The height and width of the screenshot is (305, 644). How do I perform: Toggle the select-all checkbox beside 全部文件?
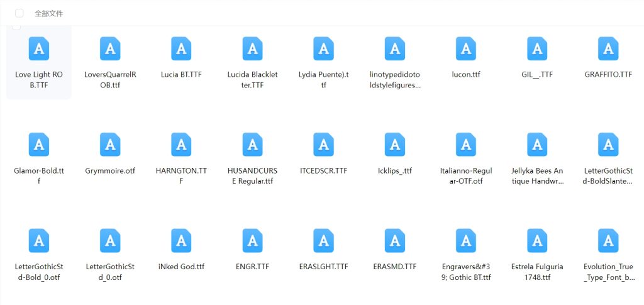click(x=19, y=13)
